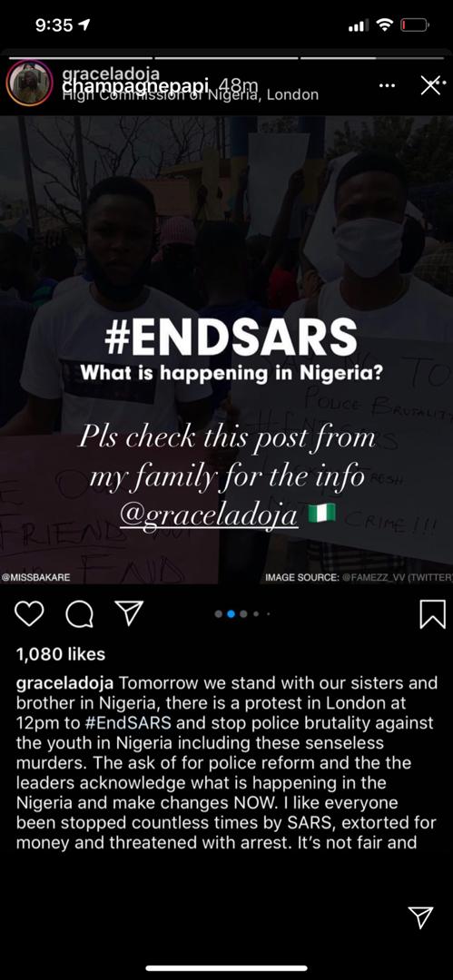Close the story with X icon
Viewport: 453px width, 980px height.
click(x=430, y=85)
